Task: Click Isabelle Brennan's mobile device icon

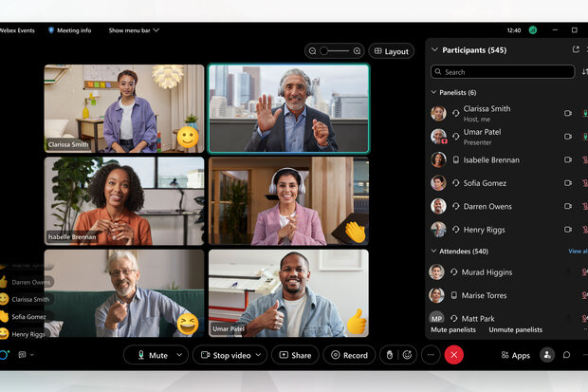Action: point(455,159)
